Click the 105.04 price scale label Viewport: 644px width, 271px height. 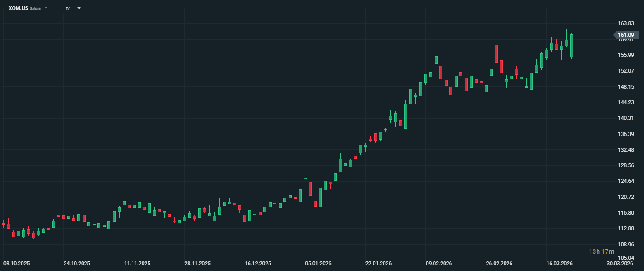click(626, 258)
